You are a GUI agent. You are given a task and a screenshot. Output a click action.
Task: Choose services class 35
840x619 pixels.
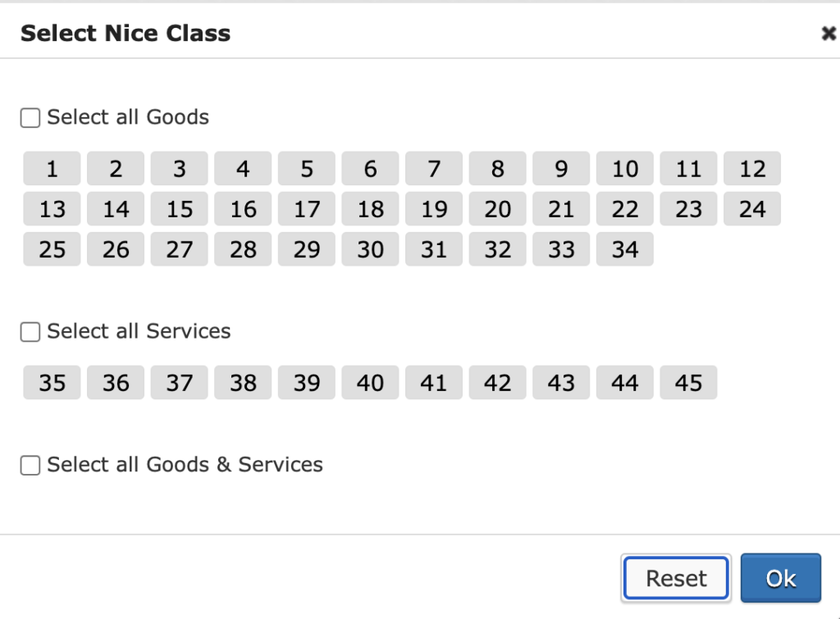(51, 382)
